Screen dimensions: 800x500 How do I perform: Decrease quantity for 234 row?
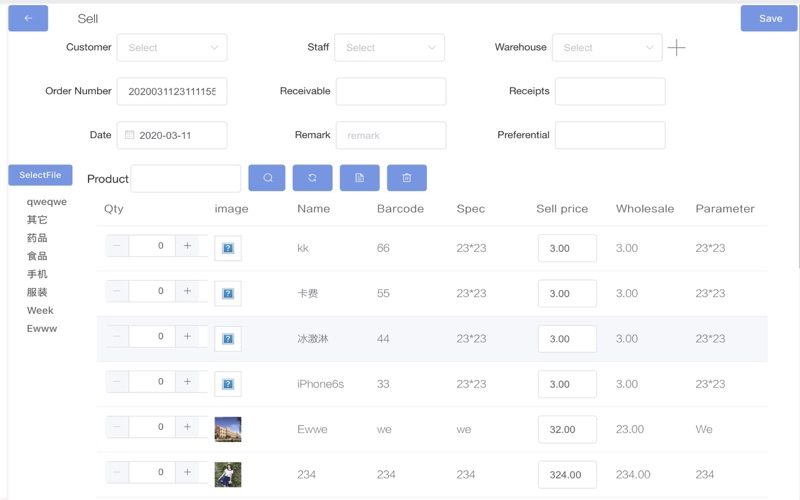point(117,472)
